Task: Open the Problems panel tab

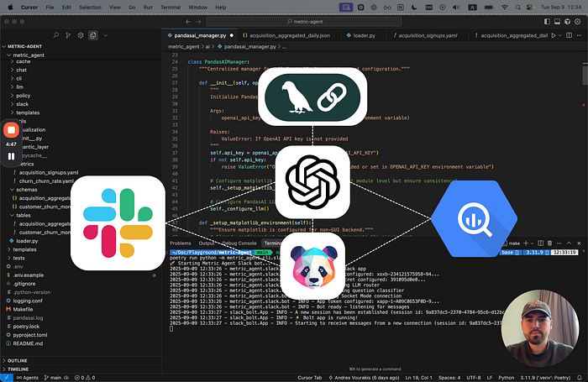Action: coord(181,243)
